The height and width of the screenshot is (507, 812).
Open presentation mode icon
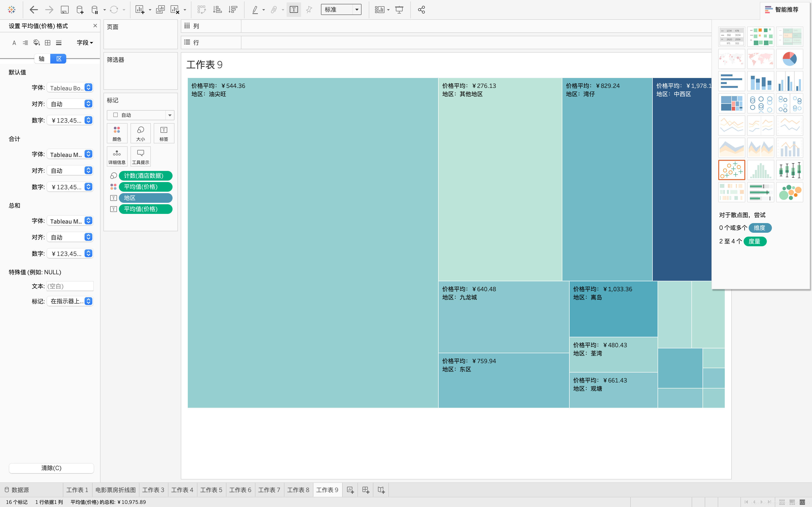[399, 10]
